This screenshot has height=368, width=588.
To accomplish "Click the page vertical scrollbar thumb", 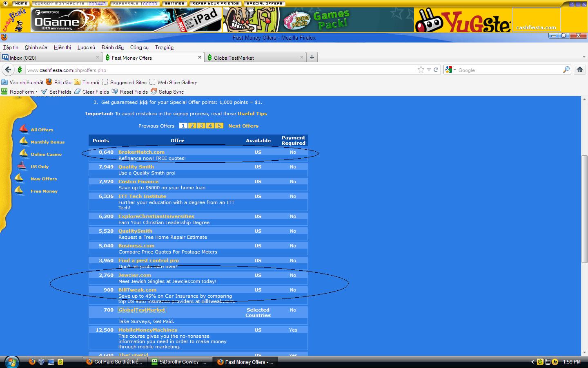I will click(x=584, y=209).
